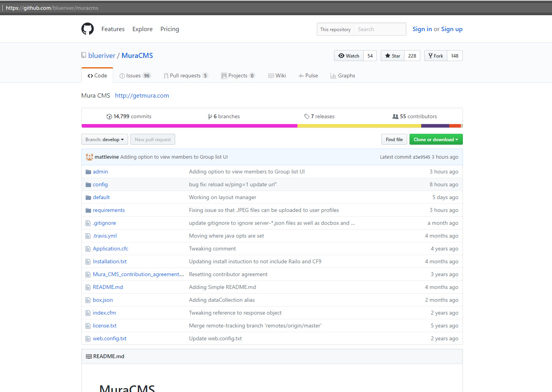Open the latest commit d3e9545
552x392 pixels.
[x=422, y=157]
